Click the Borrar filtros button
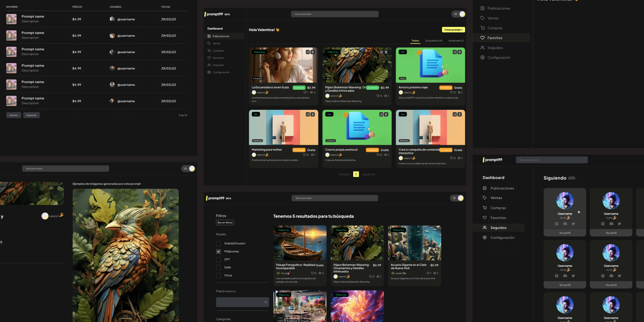Viewport: 644px width, 322px height. pos(225,223)
